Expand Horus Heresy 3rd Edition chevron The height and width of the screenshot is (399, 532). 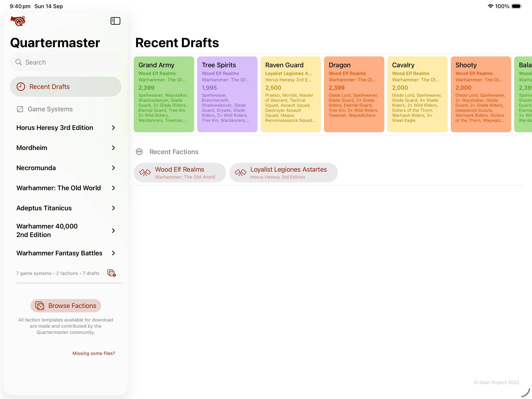[x=113, y=128]
